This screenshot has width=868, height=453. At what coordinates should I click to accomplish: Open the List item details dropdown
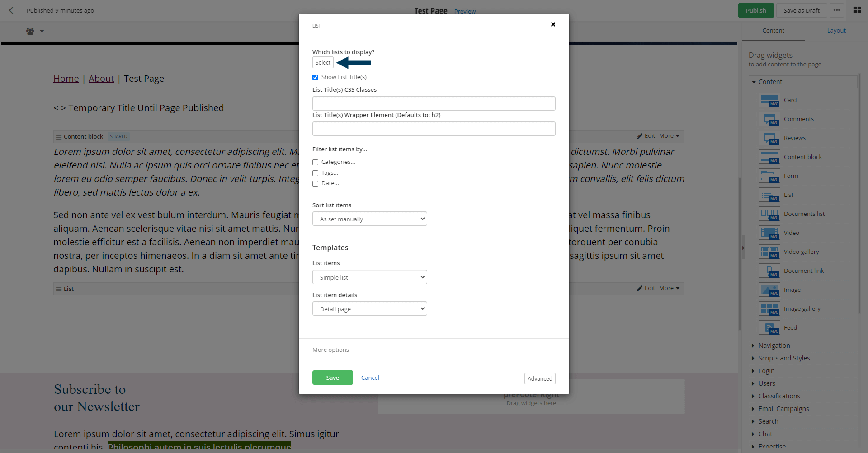coord(369,309)
